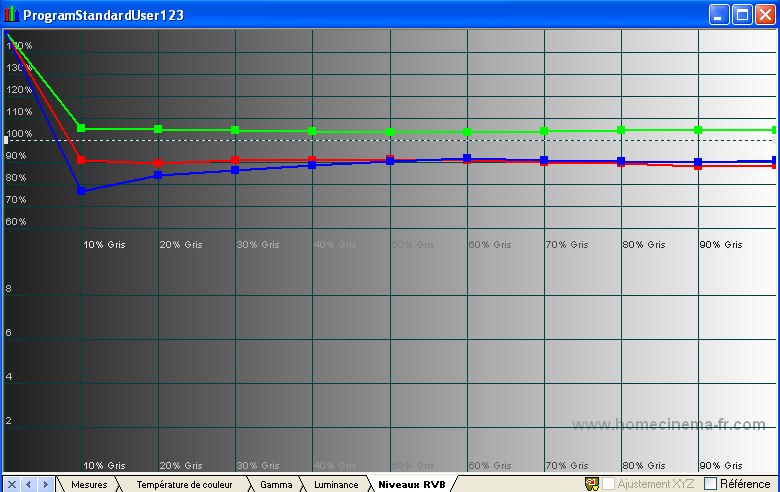
Task: Click the green data point at 90% Gris
Action: tap(698, 130)
